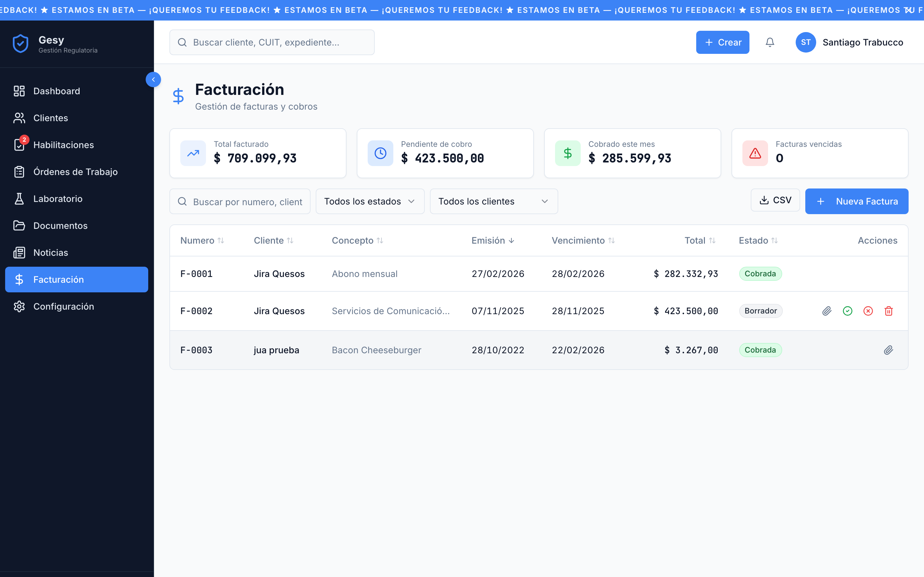The height and width of the screenshot is (577, 924).
Task: Click the Nueva Factura button
Action: coord(856,202)
